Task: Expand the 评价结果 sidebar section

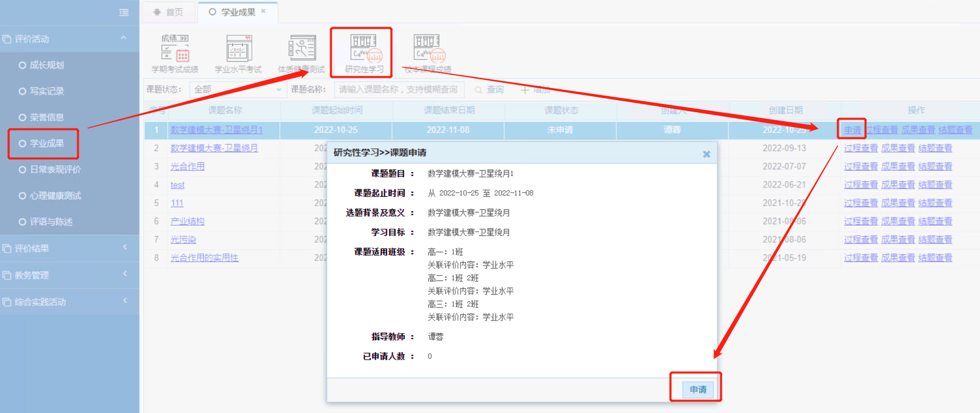Action: click(125, 247)
